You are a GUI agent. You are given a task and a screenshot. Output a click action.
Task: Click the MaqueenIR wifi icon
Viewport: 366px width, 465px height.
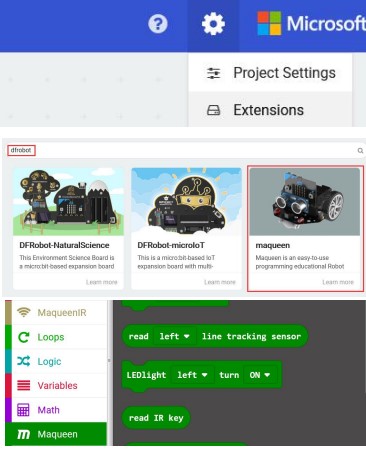[24, 312]
